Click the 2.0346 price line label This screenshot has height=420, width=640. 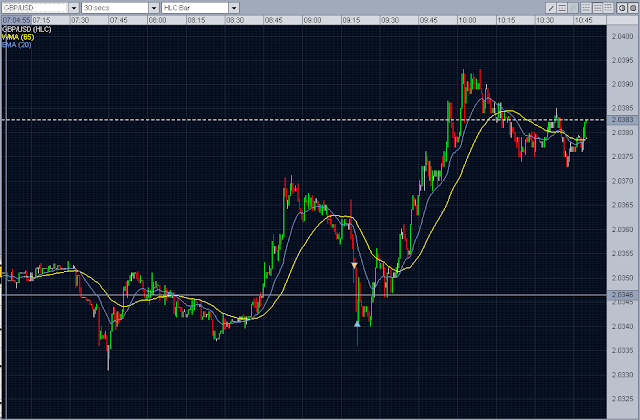pos(622,295)
